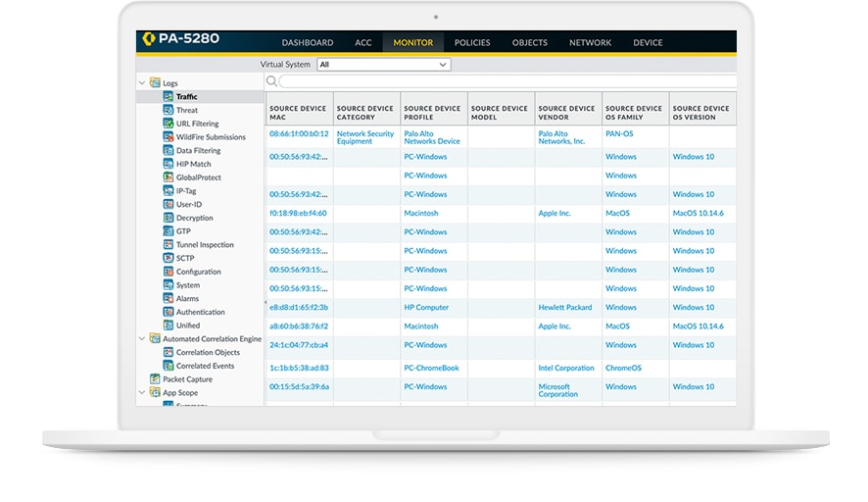Collapse the Automated Correlation Engine node
This screenshot has width=868, height=502.
(x=142, y=338)
